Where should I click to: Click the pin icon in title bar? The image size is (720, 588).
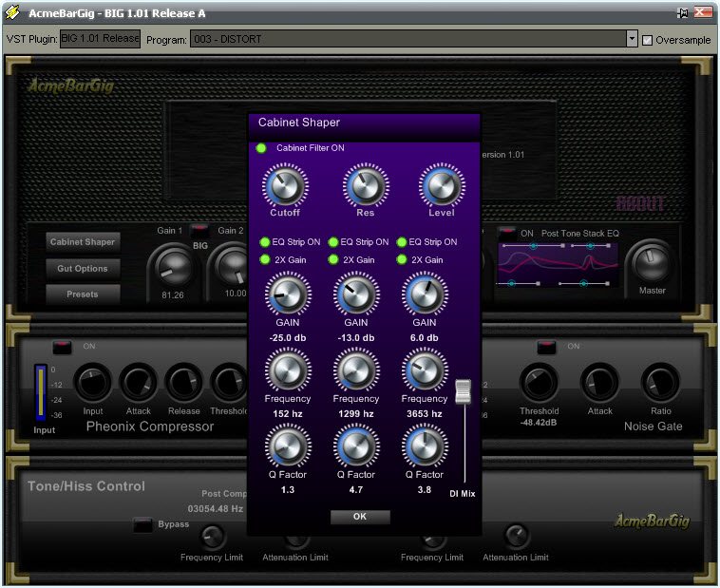point(683,13)
